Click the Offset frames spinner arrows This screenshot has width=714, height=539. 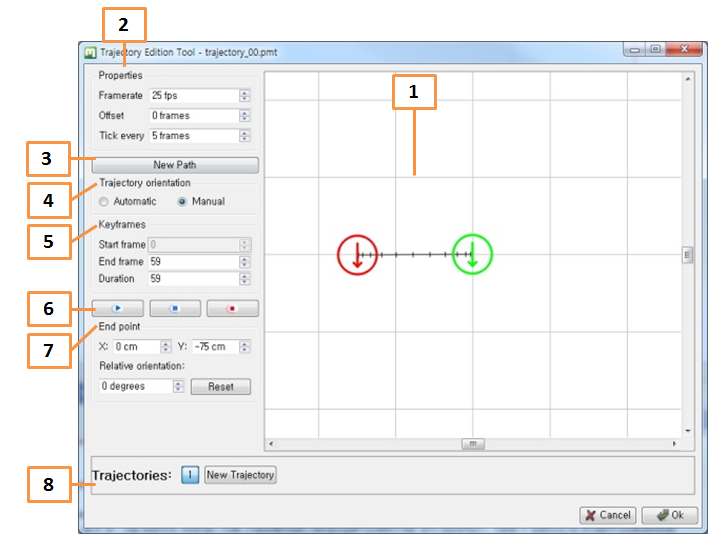click(245, 116)
